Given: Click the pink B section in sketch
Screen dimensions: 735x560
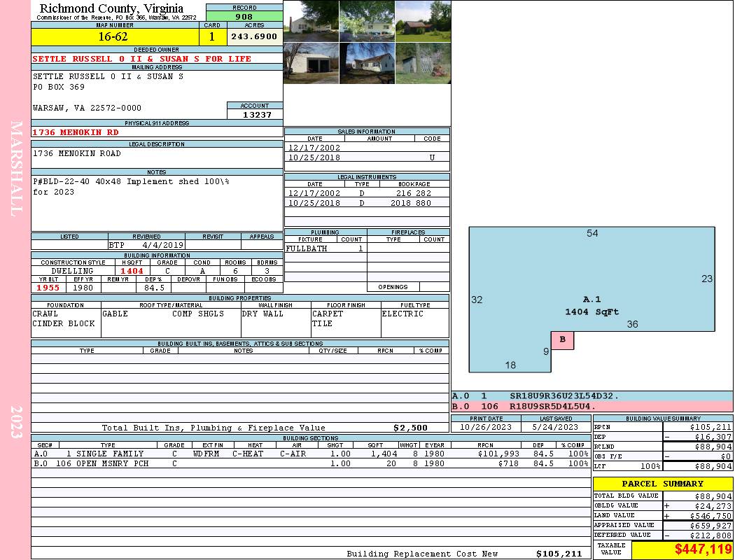Looking at the screenshot, I should tap(563, 341).
